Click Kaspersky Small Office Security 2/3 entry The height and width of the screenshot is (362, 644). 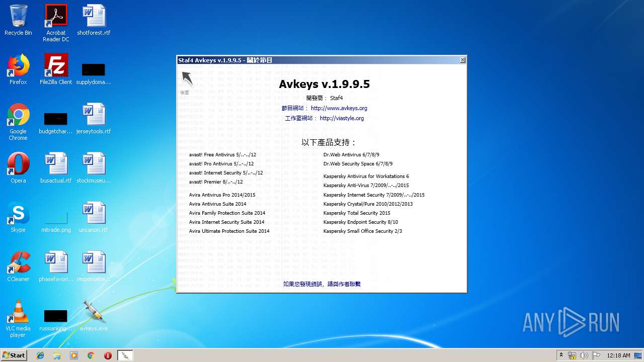pos(362,231)
